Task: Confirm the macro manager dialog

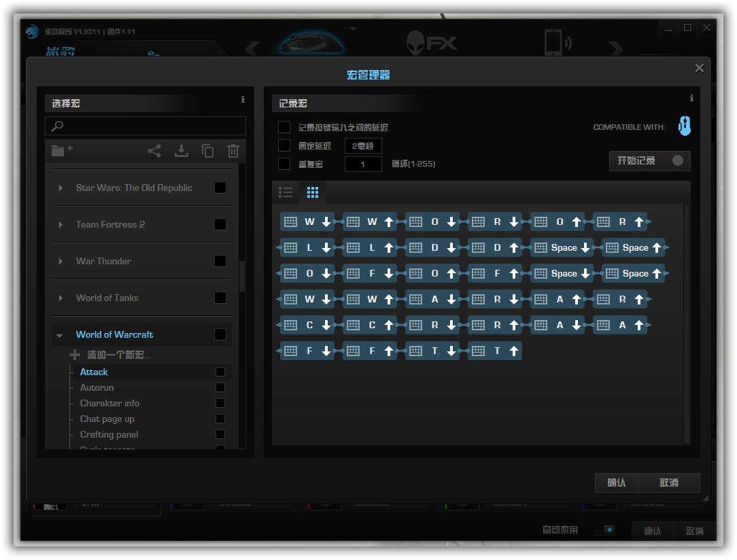Action: [616, 483]
